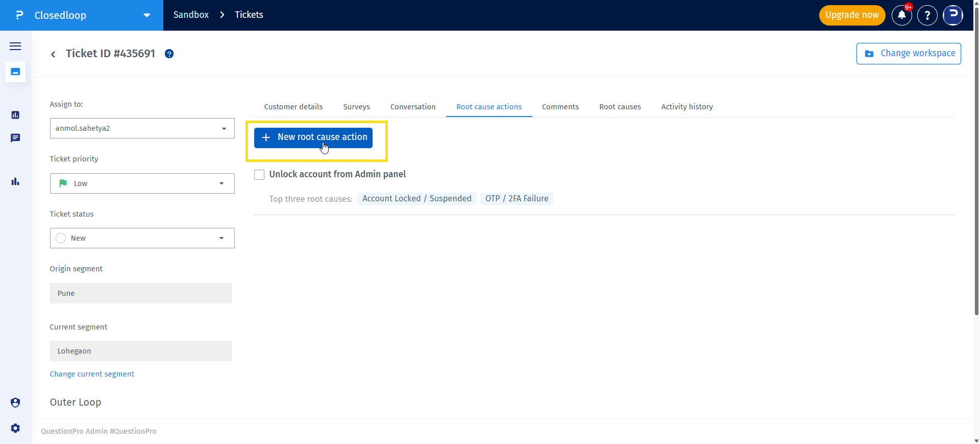Screen dimensions: 980x444
Task: Click Account Locked / Suspended tag
Action: (417, 199)
